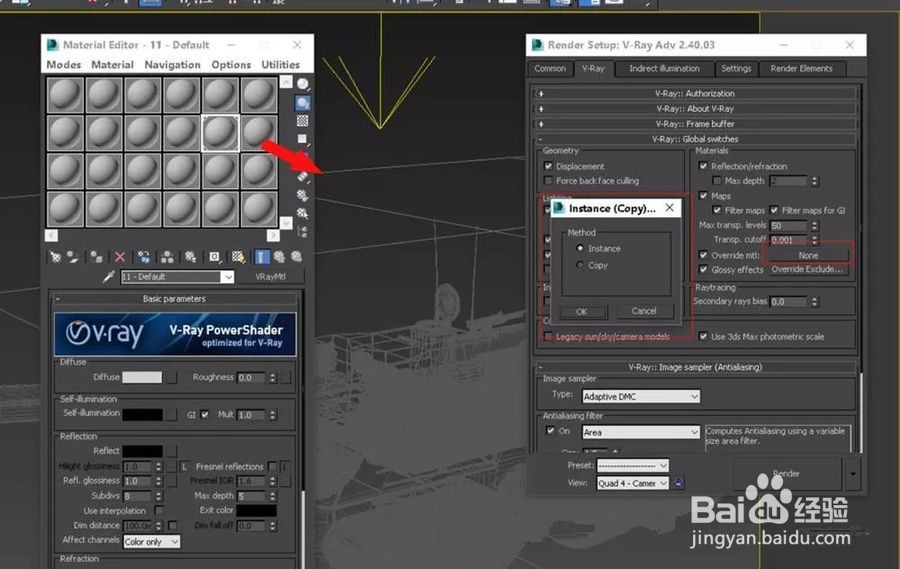Toggle self-illumination GI checkbox
Image resolution: width=900 pixels, height=569 pixels.
click(x=205, y=415)
